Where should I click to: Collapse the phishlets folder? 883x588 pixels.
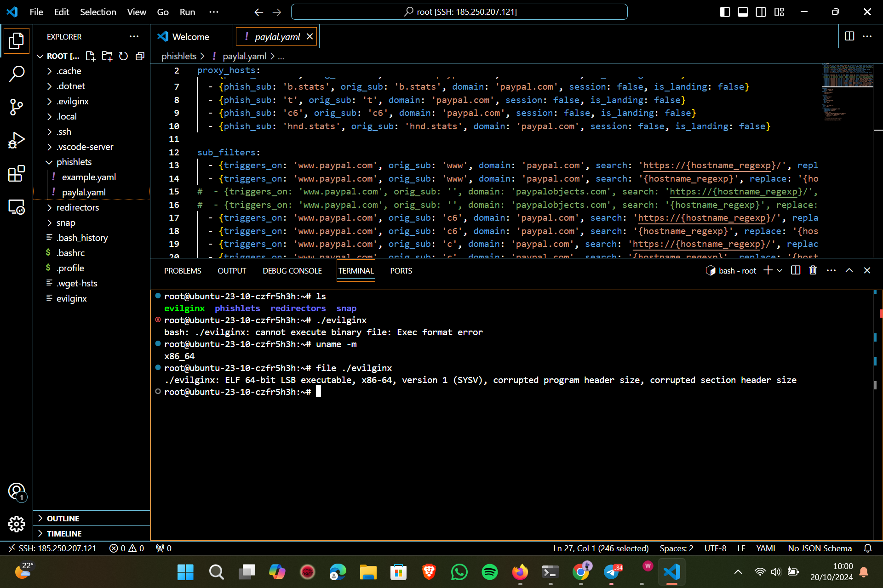pos(92,162)
